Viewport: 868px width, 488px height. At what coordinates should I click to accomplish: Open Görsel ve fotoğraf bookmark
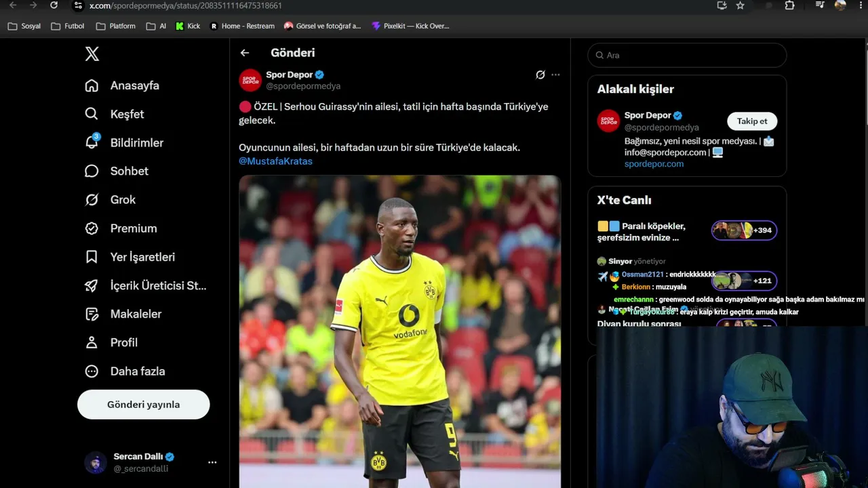coord(322,26)
